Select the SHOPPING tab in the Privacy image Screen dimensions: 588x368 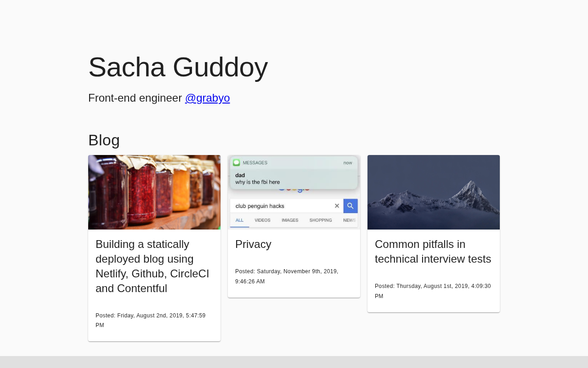[x=321, y=220]
